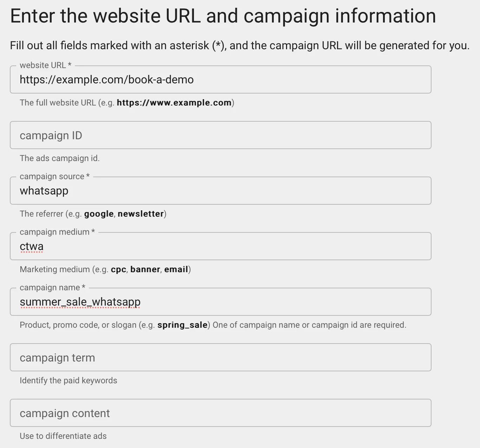Click the Use to differentiate ads helper text
480x448 pixels.
point(63,436)
